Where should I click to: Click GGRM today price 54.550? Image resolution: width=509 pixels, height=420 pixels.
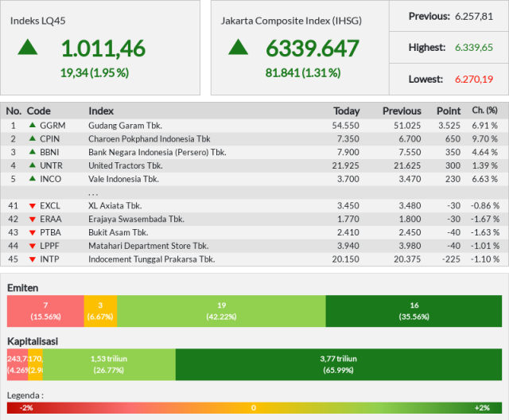[x=345, y=126]
